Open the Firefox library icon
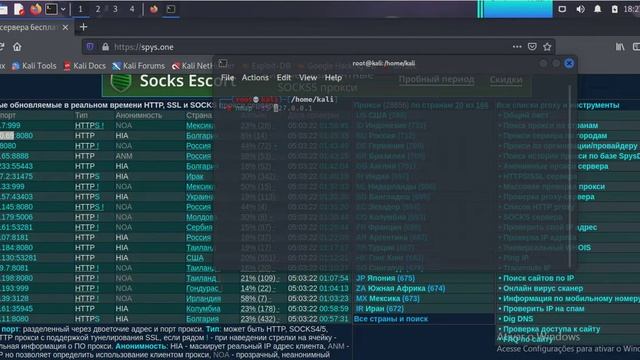Image resolution: width=640 pixels, height=360 pixels. tap(620, 47)
